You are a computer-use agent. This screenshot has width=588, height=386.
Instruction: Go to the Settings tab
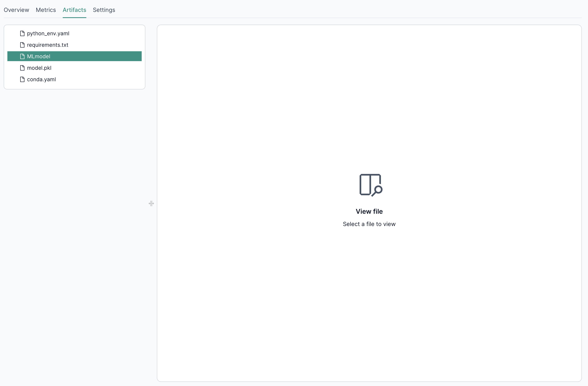click(x=104, y=10)
